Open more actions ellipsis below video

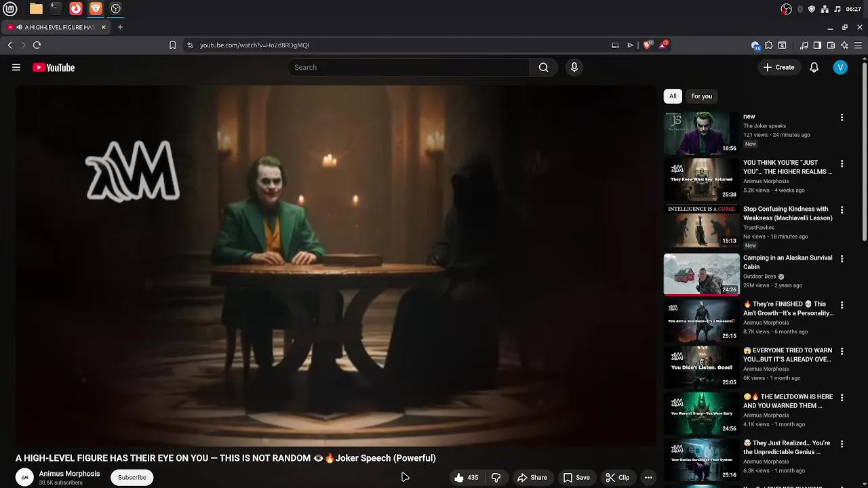tap(648, 477)
